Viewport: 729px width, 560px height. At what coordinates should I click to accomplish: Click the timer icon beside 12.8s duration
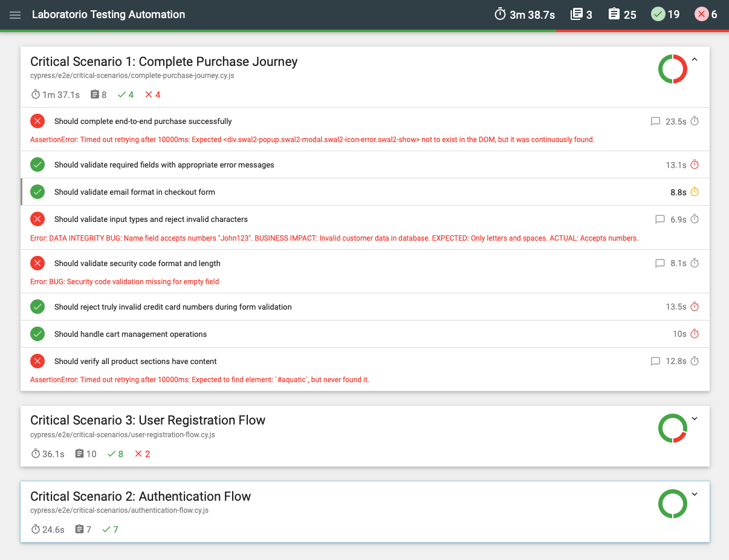(695, 361)
